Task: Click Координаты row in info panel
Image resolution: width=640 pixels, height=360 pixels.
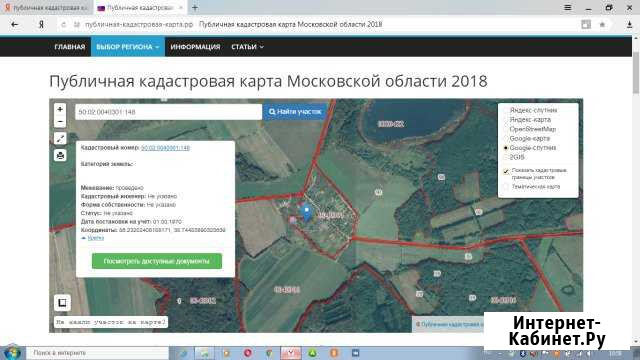Action: (153, 230)
